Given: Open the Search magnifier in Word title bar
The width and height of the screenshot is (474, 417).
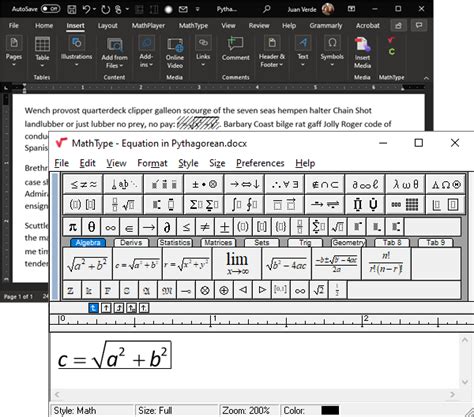Looking at the screenshot, I should click(267, 9).
